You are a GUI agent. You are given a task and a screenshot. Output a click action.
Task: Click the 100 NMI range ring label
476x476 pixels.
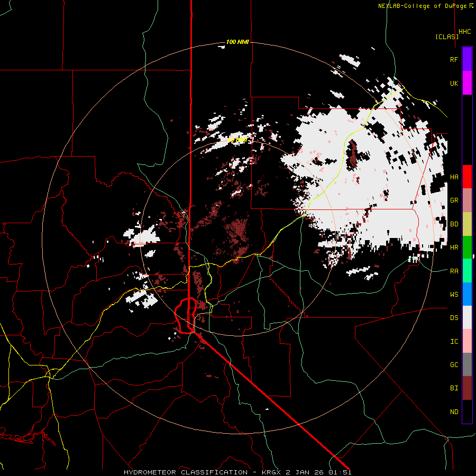(237, 42)
